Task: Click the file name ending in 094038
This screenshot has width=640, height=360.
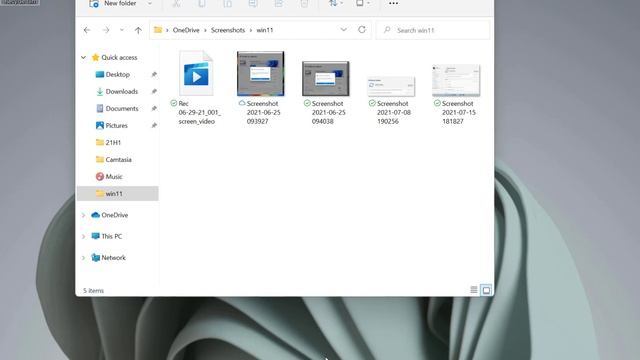Action: pyautogui.click(x=329, y=113)
